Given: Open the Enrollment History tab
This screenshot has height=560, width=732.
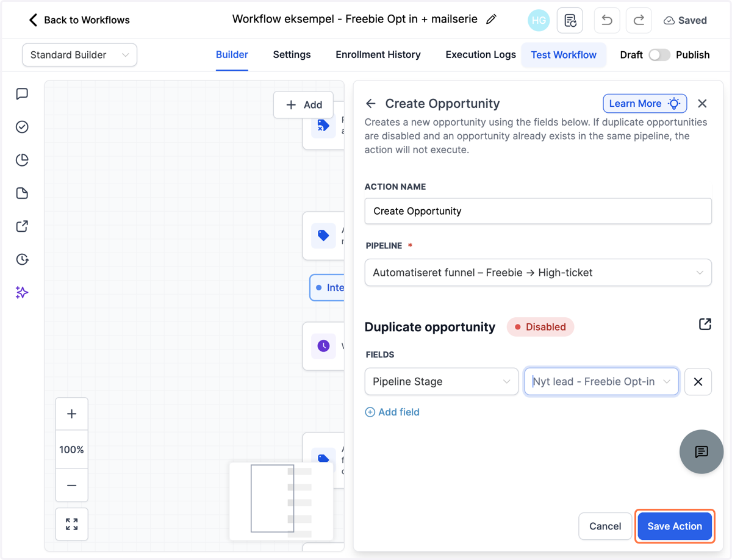Looking at the screenshot, I should click(378, 55).
